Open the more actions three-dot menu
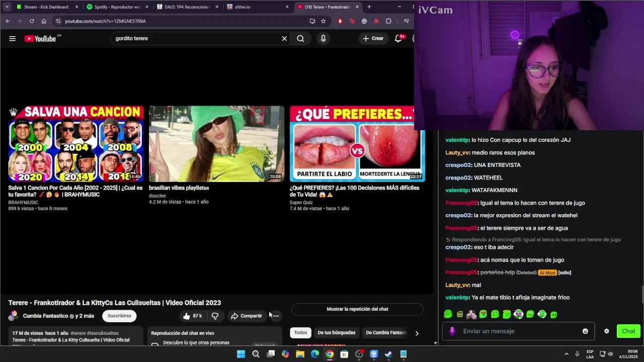644x362 pixels. pos(276,316)
